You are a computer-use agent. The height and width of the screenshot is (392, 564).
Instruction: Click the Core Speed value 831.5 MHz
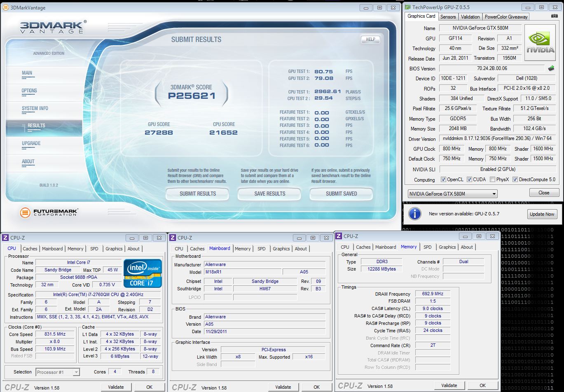55,334
